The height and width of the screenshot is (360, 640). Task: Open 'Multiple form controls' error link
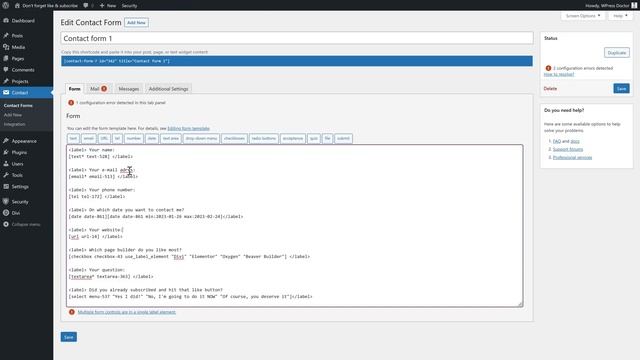(x=127, y=312)
